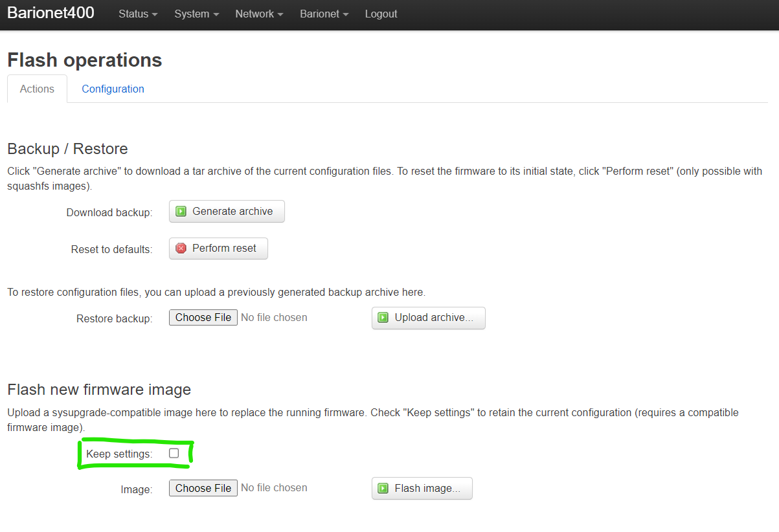The width and height of the screenshot is (779, 532).
Task: Choose File for Restore backup
Action: 203,318
